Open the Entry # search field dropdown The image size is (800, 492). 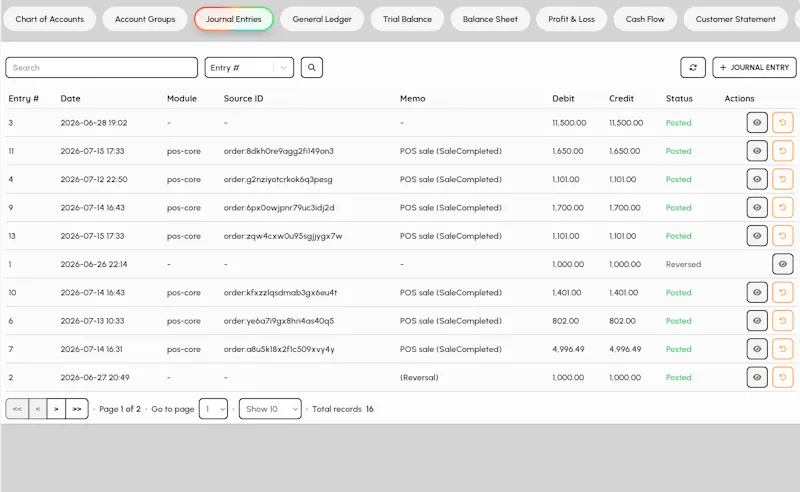click(249, 67)
